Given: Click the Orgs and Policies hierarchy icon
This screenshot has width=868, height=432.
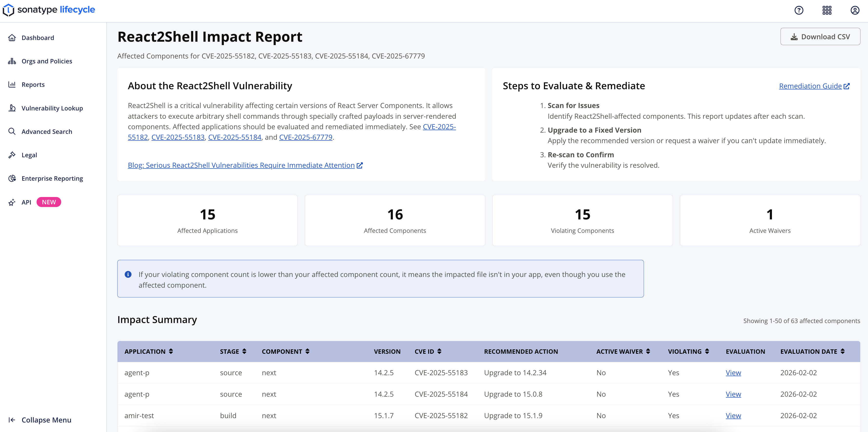Looking at the screenshot, I should [x=12, y=61].
